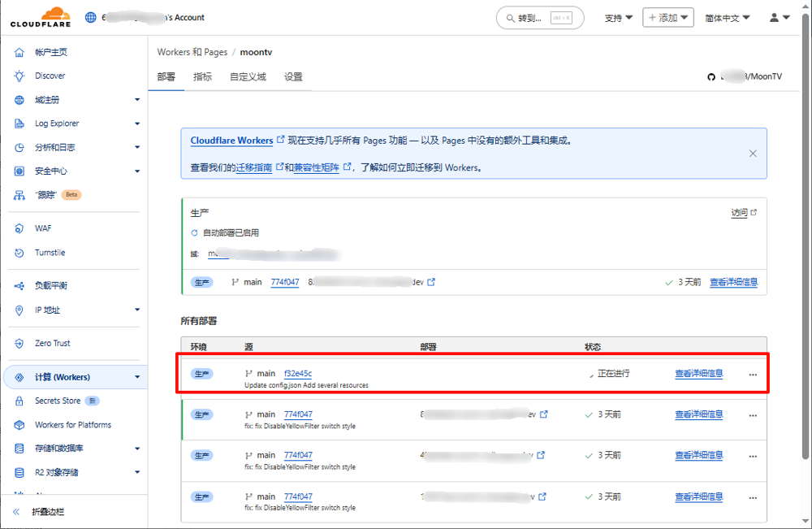Dismiss the Cloudflare Workers info banner
The width and height of the screenshot is (812, 529).
tap(753, 154)
